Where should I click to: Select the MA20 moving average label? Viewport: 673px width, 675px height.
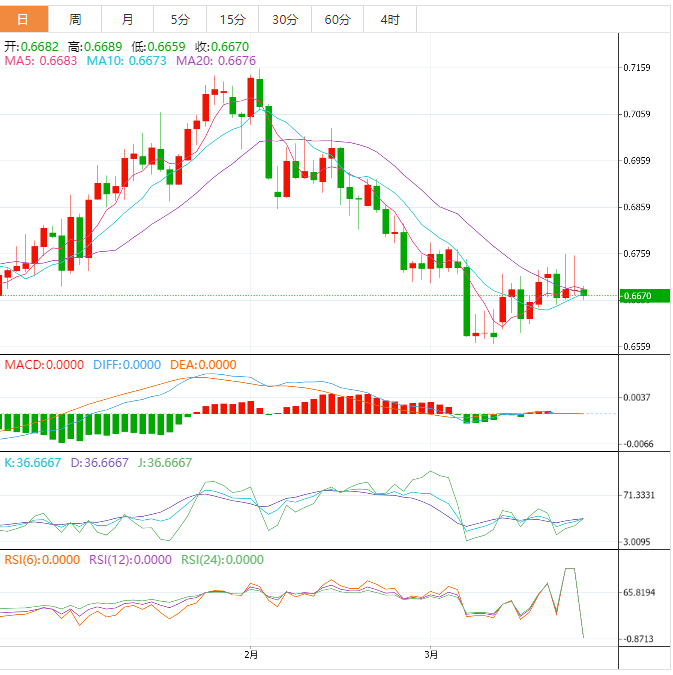(x=215, y=61)
